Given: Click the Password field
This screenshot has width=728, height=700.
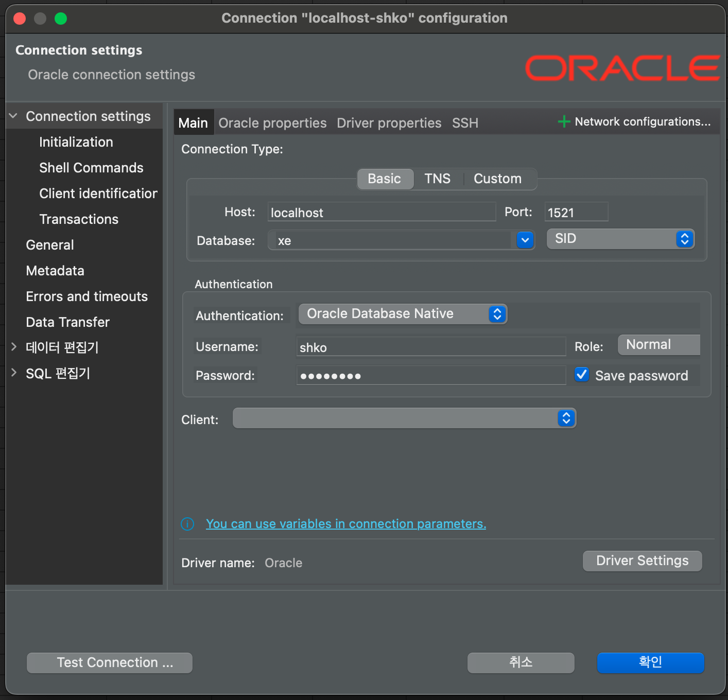Looking at the screenshot, I should 431,376.
